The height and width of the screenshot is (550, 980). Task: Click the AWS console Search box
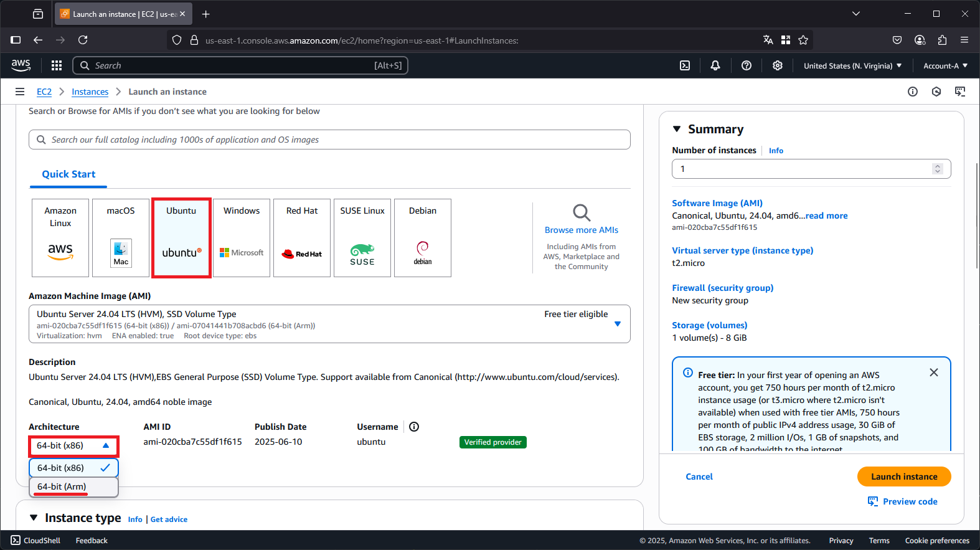coord(240,65)
